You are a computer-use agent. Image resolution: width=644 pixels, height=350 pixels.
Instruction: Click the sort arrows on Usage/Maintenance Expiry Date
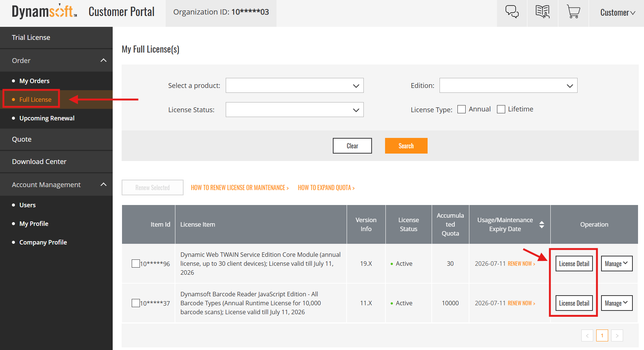[542, 224]
